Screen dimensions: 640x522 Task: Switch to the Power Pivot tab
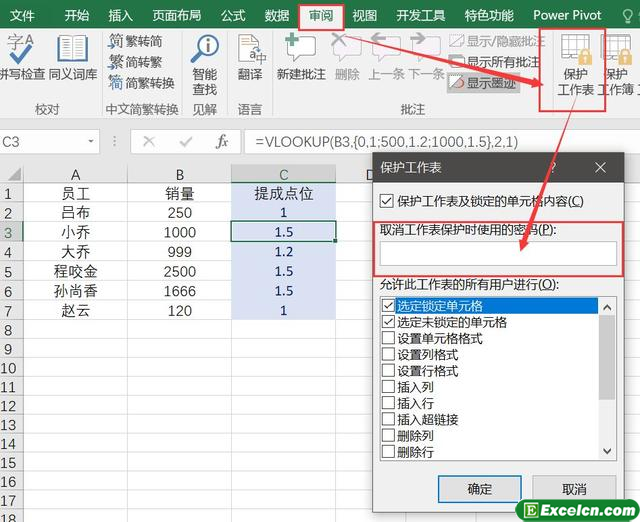click(567, 16)
